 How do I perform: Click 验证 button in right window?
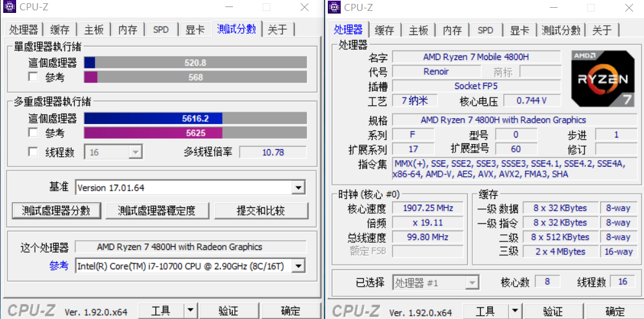(553, 311)
